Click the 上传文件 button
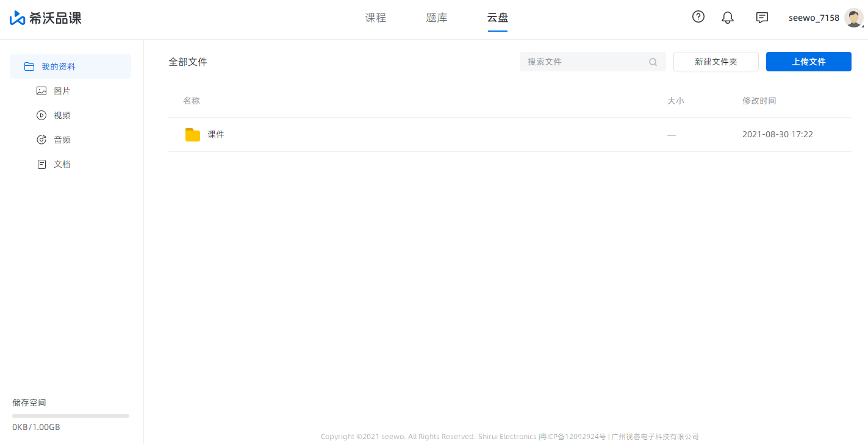The width and height of the screenshot is (868, 444). tap(809, 62)
